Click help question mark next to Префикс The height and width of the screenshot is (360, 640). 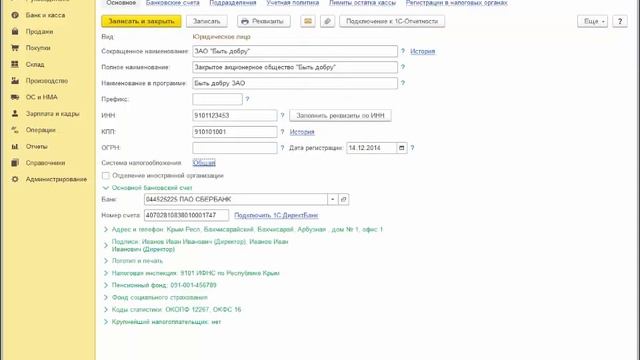[247, 99]
